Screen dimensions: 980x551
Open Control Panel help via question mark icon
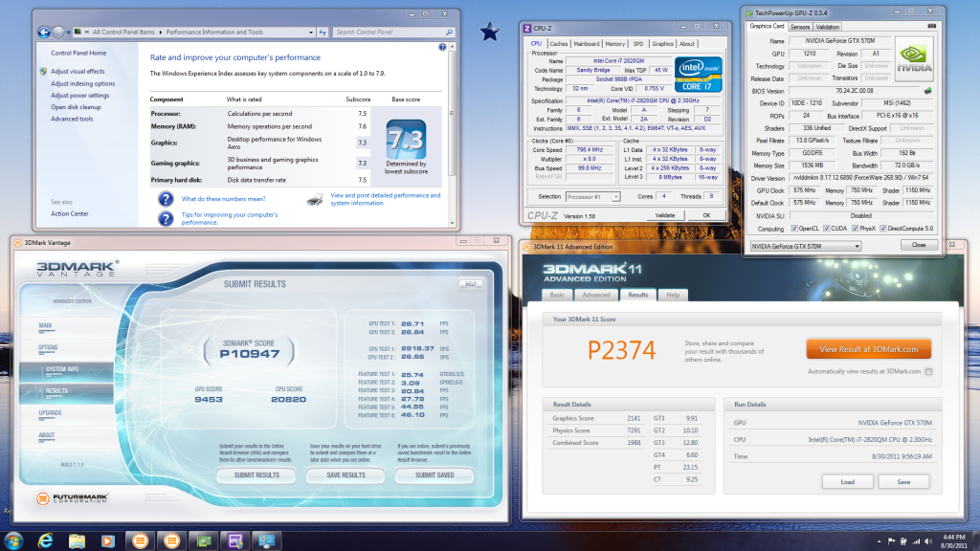pyautogui.click(x=442, y=47)
